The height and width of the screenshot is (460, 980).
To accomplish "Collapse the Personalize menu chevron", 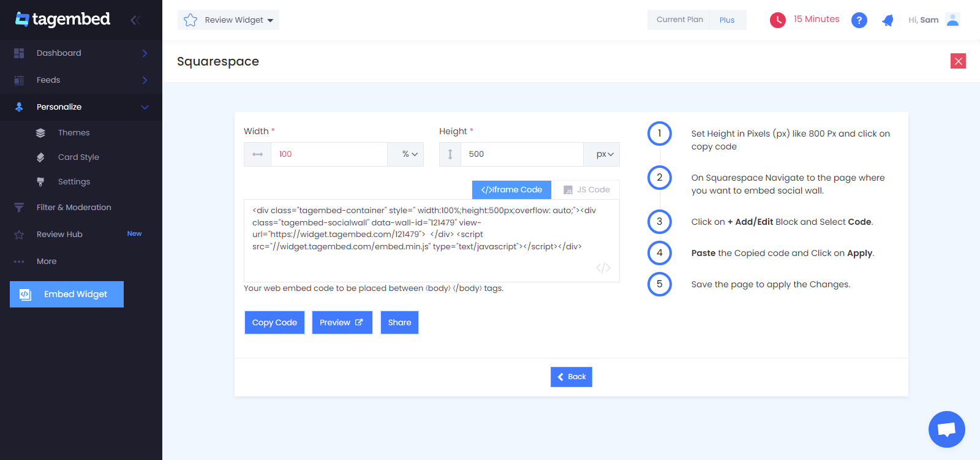I will click(145, 107).
